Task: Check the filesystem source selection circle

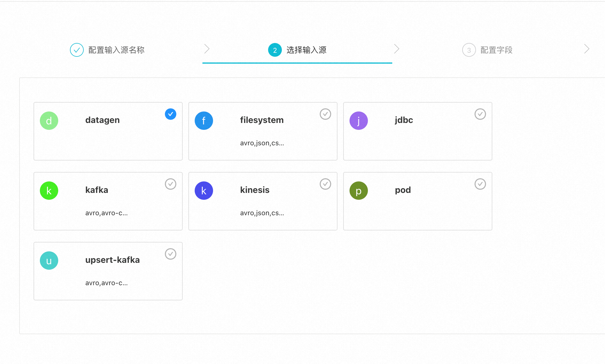Action: tap(325, 114)
